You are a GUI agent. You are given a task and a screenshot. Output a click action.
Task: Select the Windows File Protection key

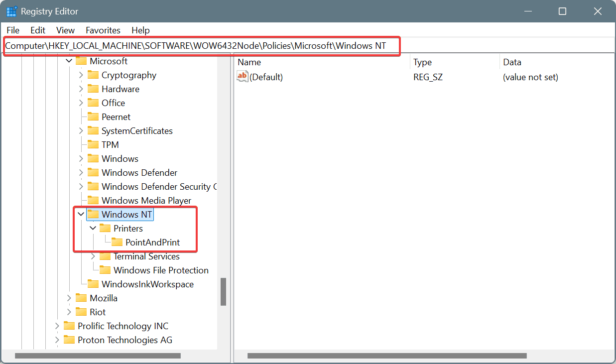pos(161,270)
